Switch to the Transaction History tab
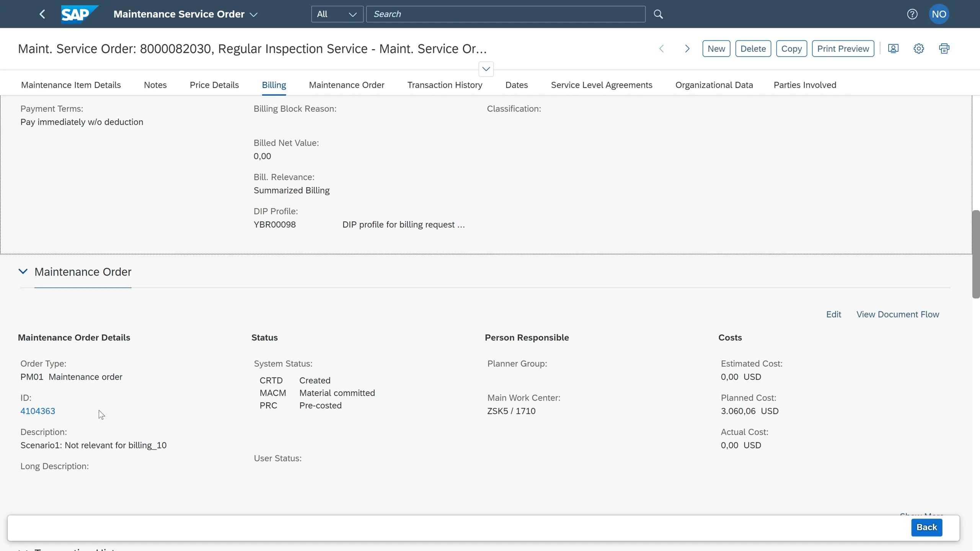The image size is (980, 551). point(444,85)
